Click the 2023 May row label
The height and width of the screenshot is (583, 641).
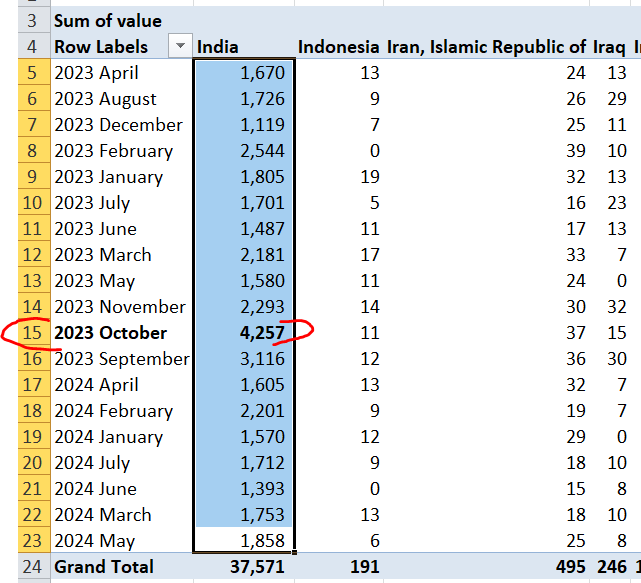94,281
